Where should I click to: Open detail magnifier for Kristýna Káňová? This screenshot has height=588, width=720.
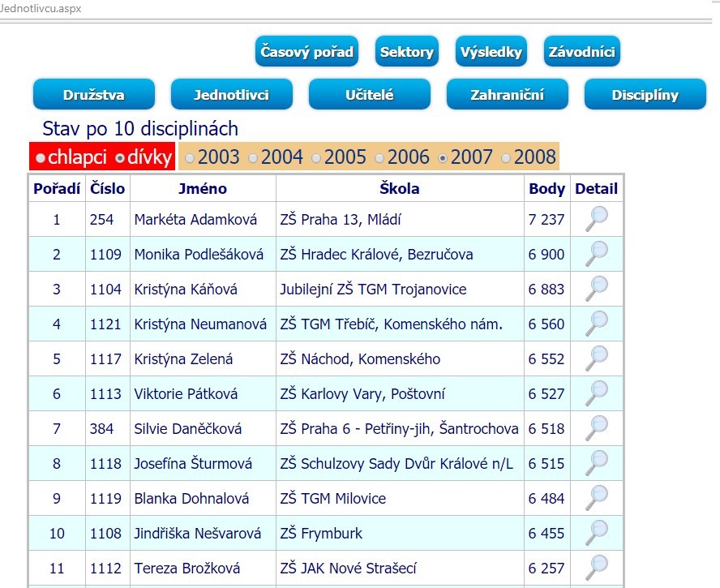tap(597, 289)
